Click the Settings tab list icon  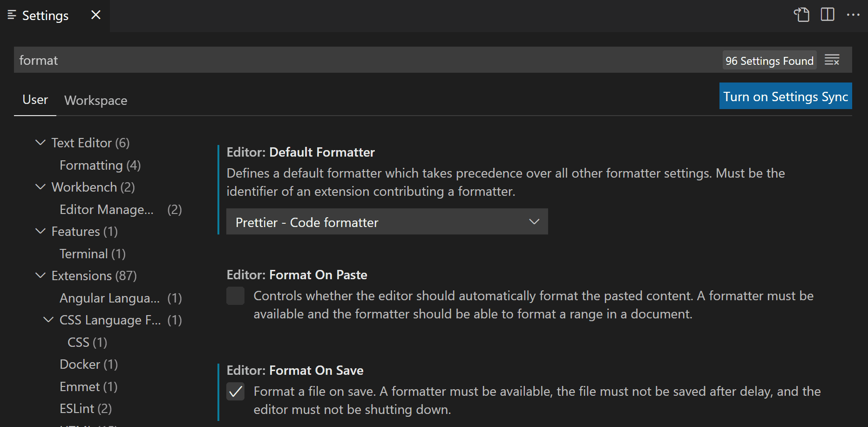tap(12, 15)
